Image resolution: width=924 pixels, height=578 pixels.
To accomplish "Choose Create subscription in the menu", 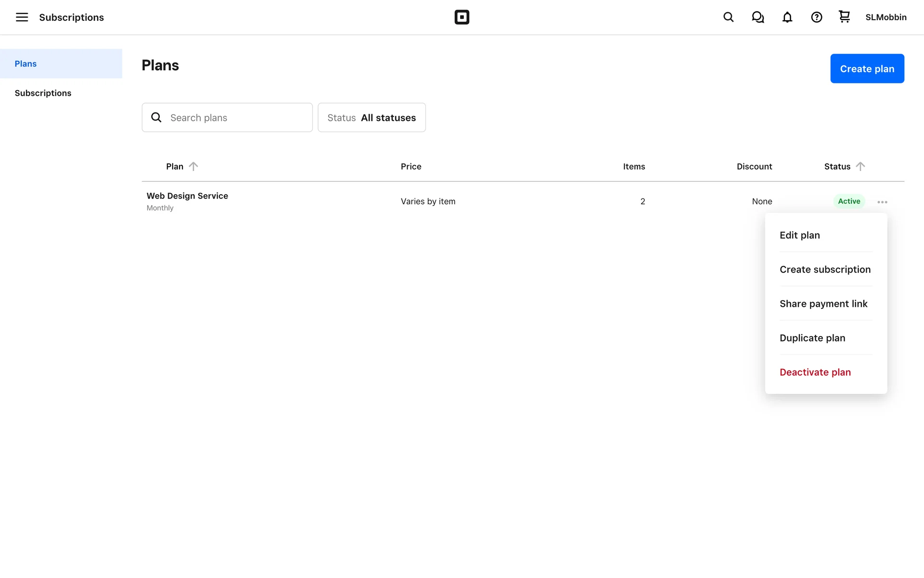I will tap(825, 269).
